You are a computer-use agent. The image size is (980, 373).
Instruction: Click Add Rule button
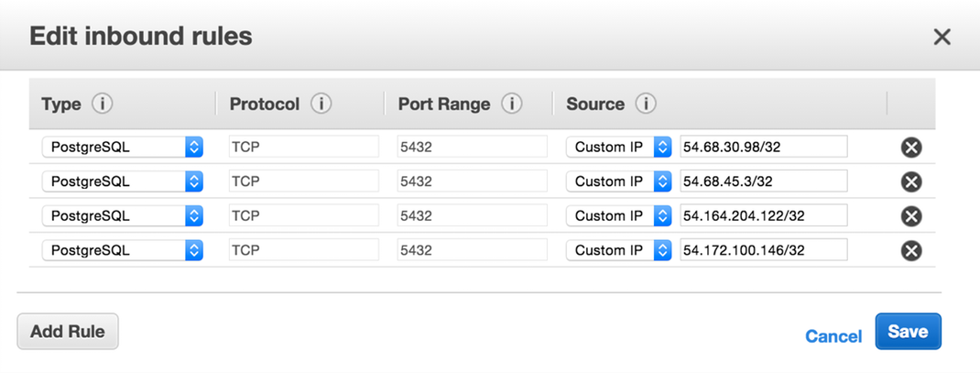coord(68,332)
